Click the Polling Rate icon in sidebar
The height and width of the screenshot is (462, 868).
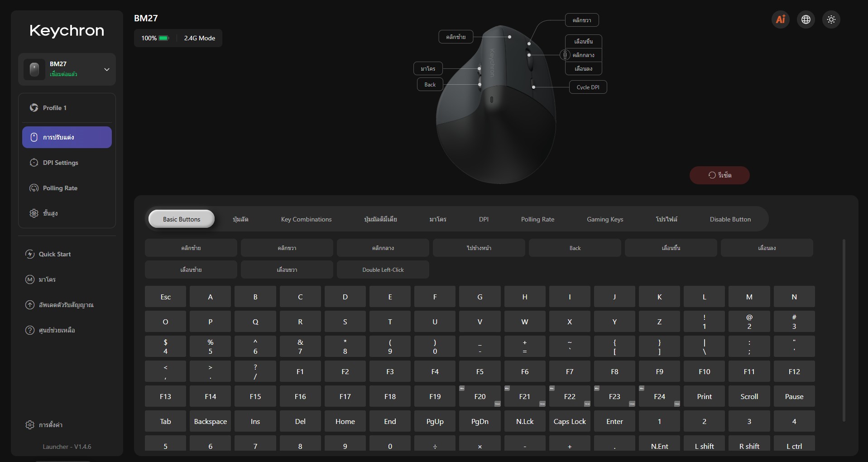(34, 188)
